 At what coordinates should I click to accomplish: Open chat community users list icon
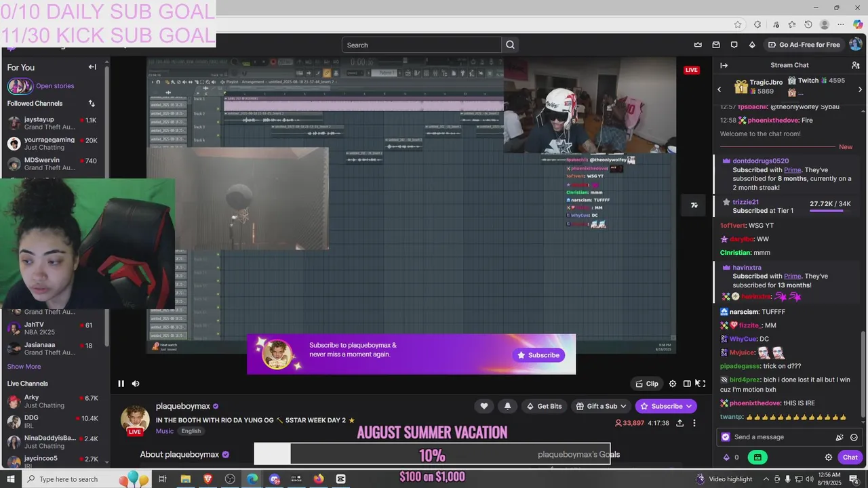(856, 65)
